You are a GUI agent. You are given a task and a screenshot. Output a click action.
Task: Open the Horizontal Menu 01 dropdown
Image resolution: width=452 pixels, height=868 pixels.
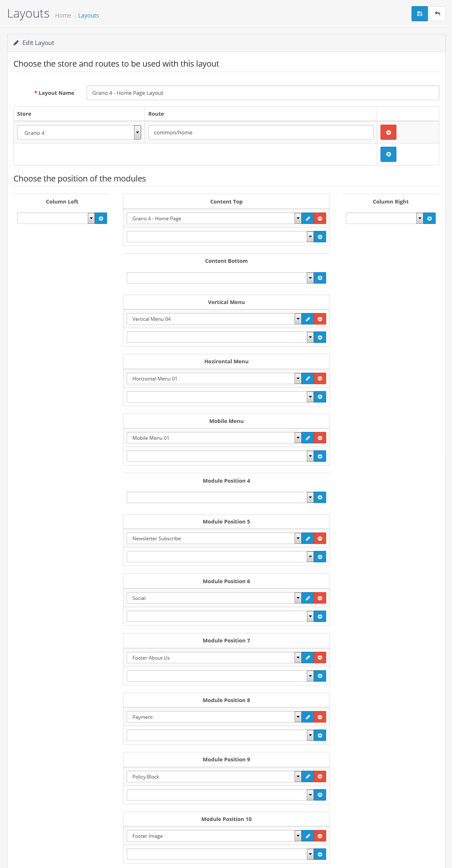pyautogui.click(x=214, y=378)
